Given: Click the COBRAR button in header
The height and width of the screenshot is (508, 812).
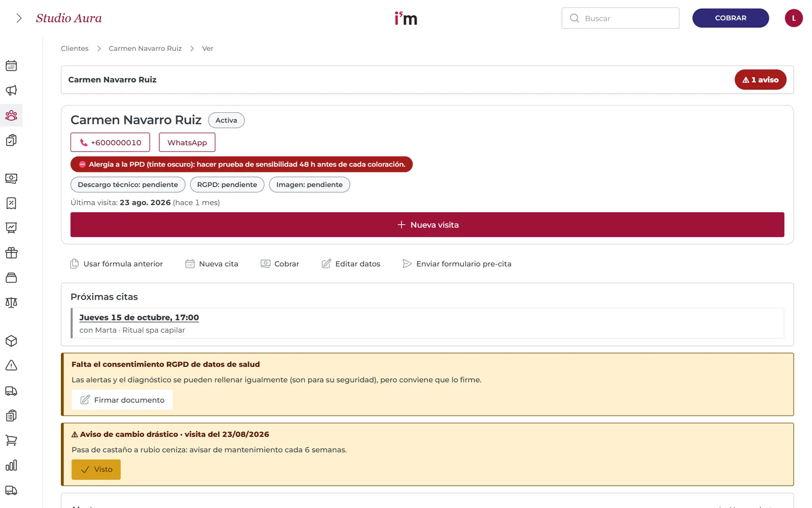Looking at the screenshot, I should click(x=730, y=18).
